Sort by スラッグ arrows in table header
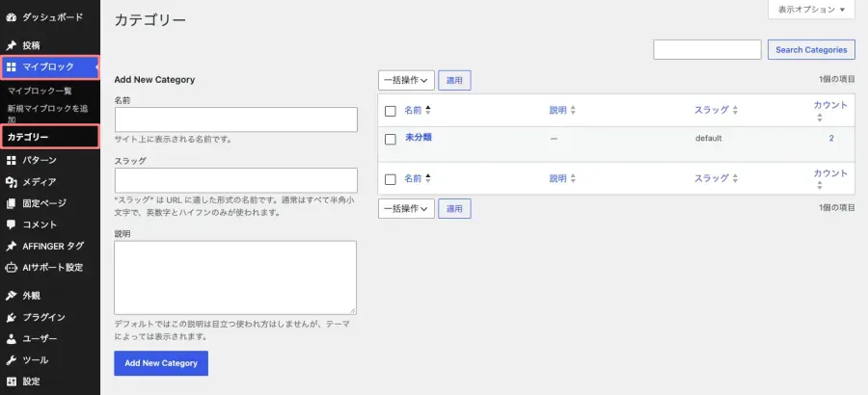Viewport: 868px width, 395px height. (735, 110)
